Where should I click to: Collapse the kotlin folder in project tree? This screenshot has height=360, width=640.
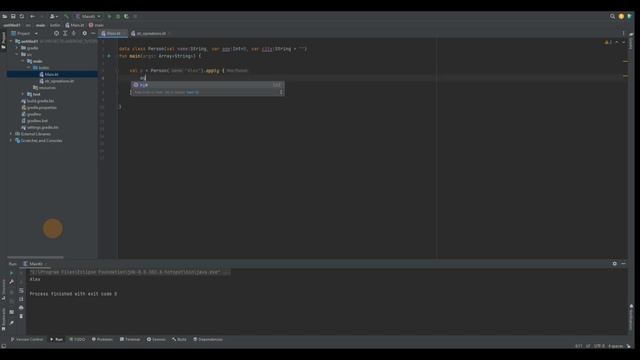tap(29, 67)
